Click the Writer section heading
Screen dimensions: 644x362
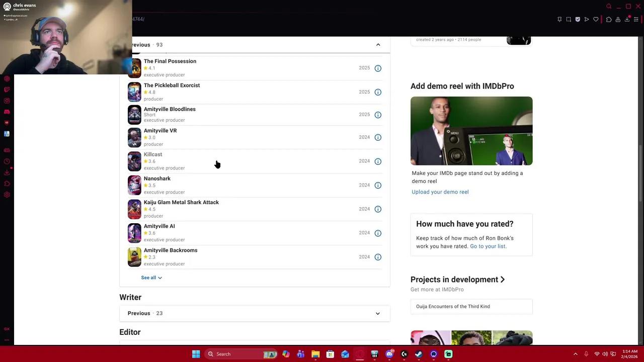click(130, 298)
